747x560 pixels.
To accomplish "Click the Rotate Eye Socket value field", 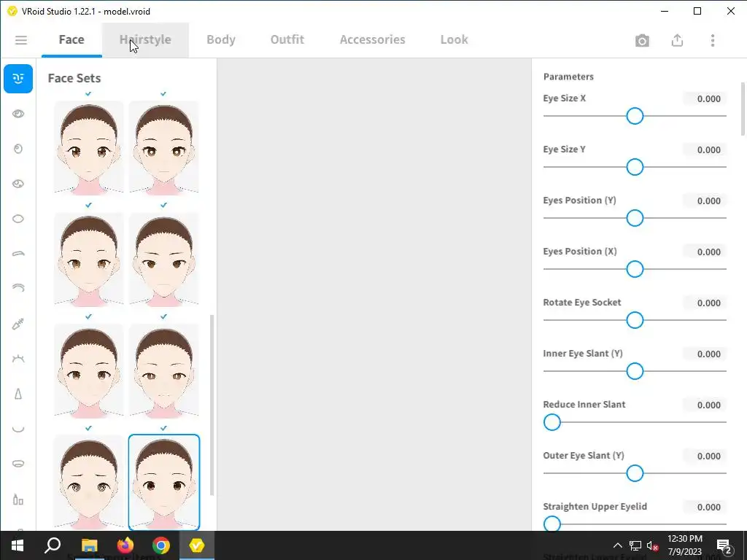I will [x=705, y=303].
